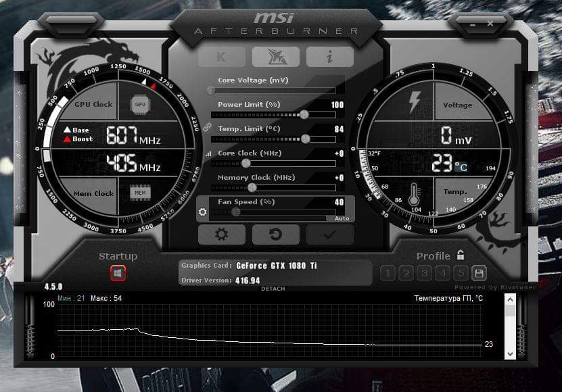Click the MEM chip icon
The width and height of the screenshot is (562, 392).
pos(140,193)
